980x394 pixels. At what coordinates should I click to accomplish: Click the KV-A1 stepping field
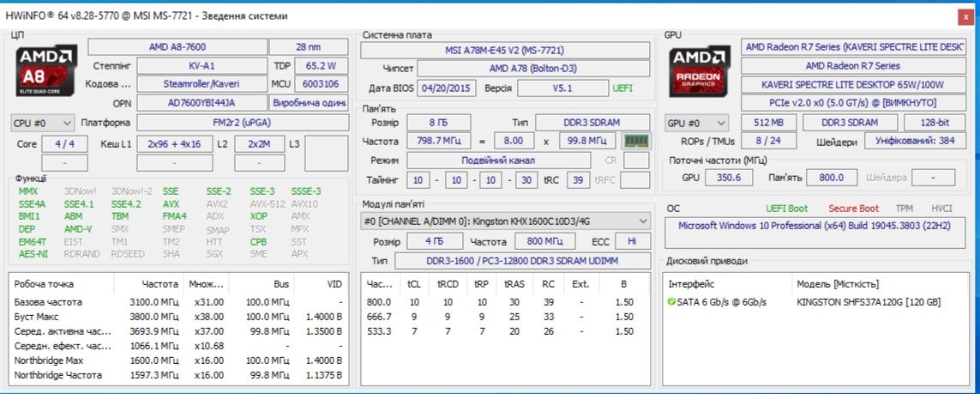coord(201,65)
